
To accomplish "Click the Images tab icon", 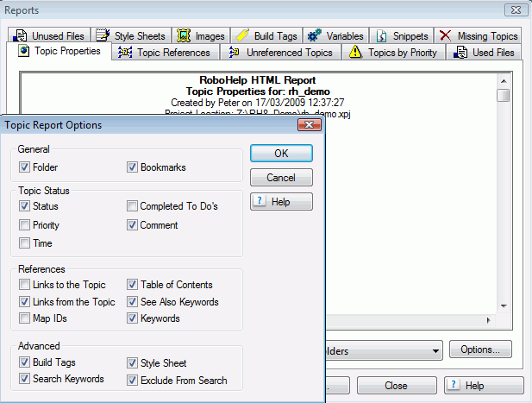I will point(184,36).
